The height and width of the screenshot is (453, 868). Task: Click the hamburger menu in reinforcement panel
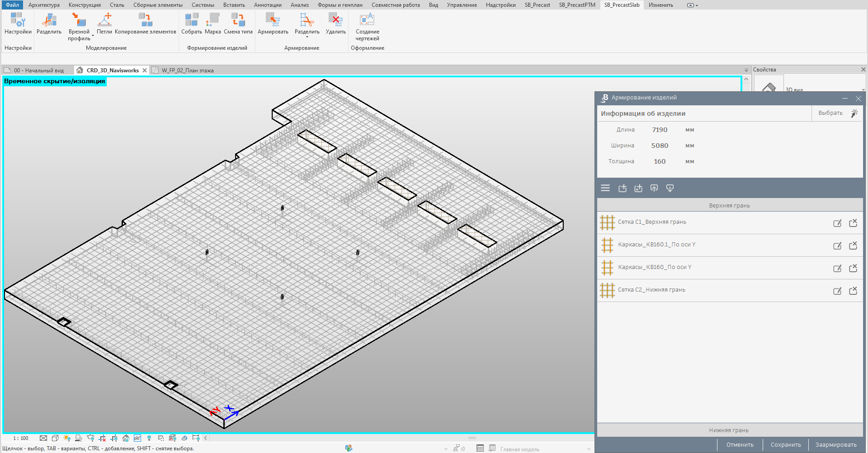[605, 188]
